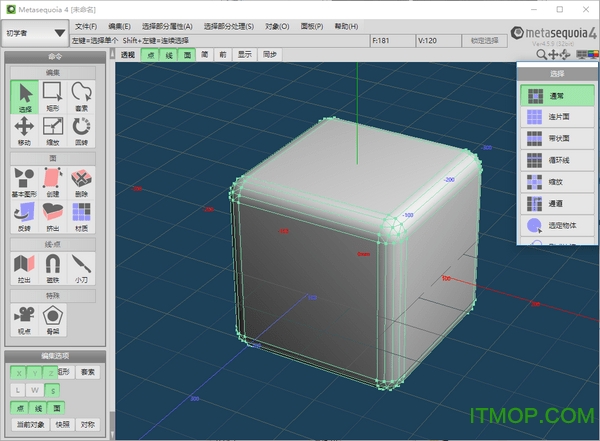This screenshot has height=441, width=600.
Task: Choose the 矩形 rectangle selection tool
Action: tap(53, 97)
